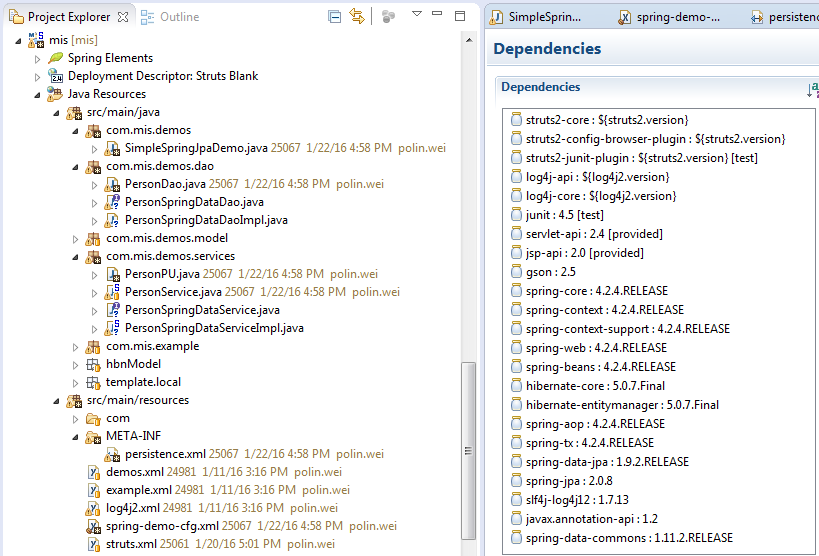Select dependency javax.annotation-api : 1.2
Image resolution: width=819 pixels, height=556 pixels.
(592, 518)
